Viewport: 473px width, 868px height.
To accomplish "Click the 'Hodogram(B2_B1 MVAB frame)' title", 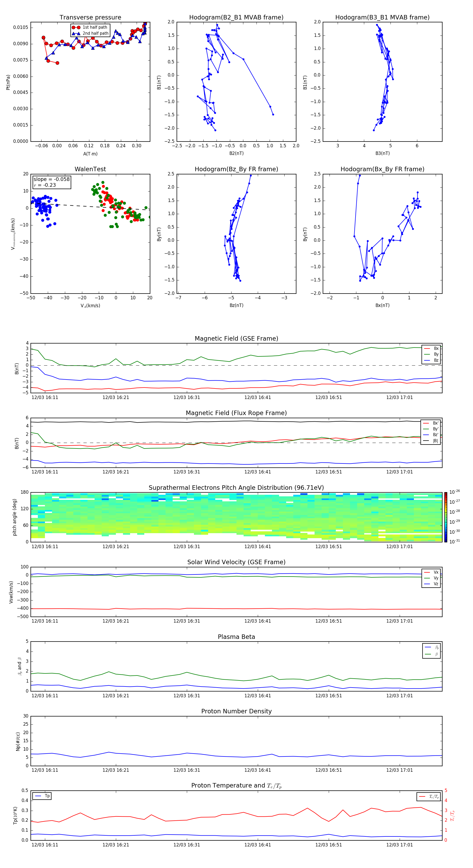I will tap(236, 18).
